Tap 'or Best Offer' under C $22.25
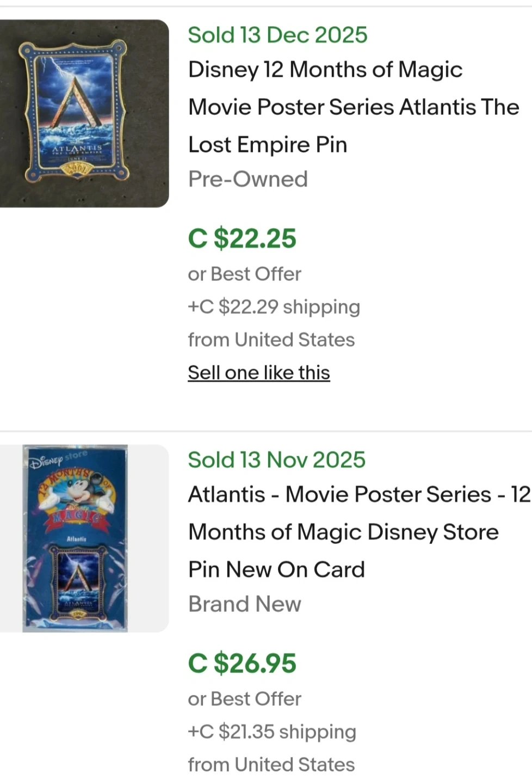This screenshot has width=532, height=784. click(245, 274)
